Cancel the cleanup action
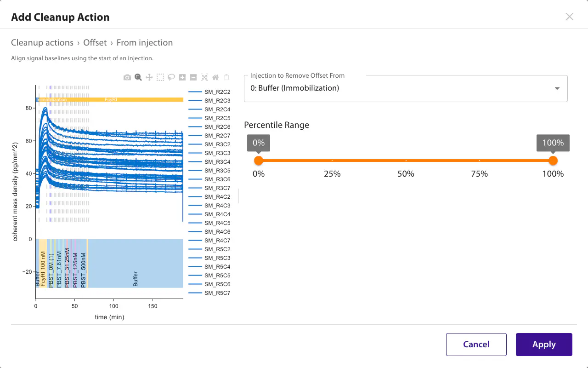The width and height of the screenshot is (588, 368). coord(476,345)
